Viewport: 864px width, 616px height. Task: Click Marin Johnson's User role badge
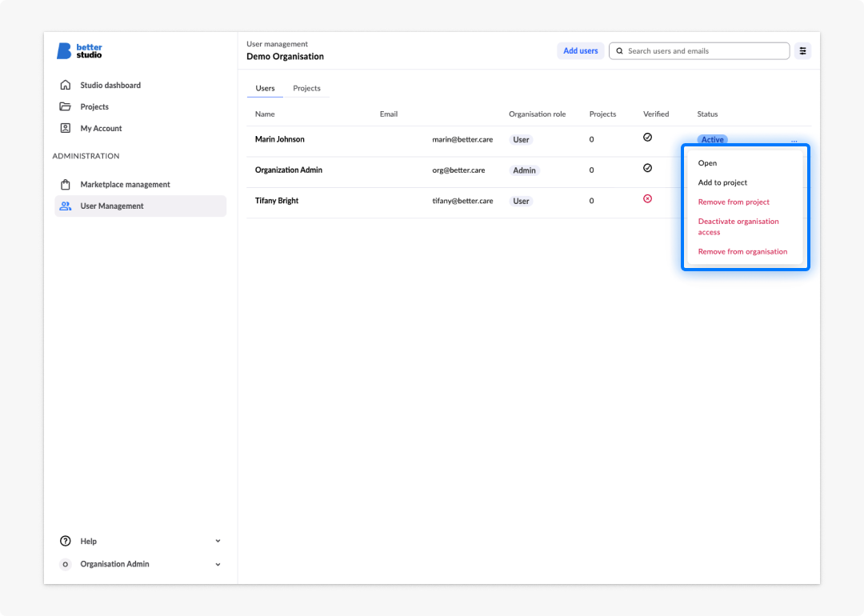click(521, 139)
